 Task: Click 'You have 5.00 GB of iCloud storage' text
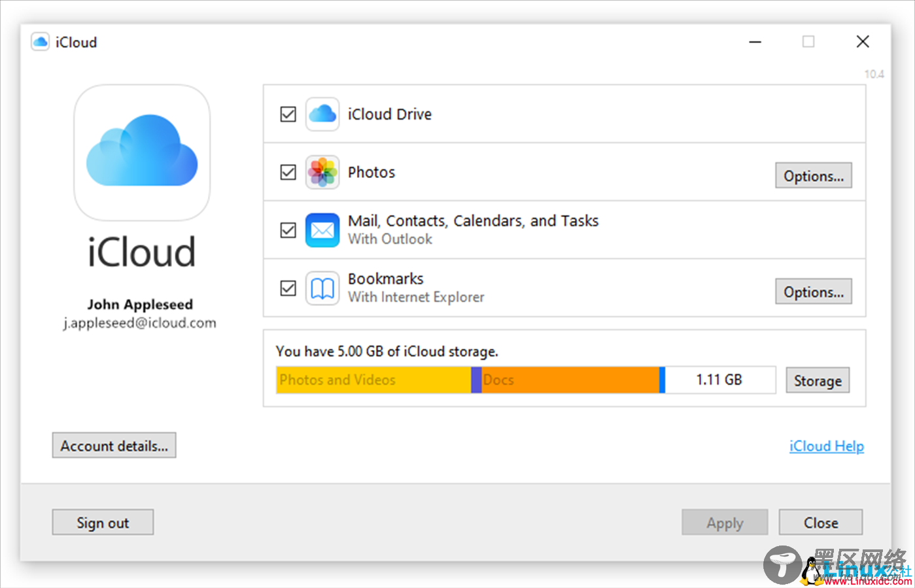(387, 351)
